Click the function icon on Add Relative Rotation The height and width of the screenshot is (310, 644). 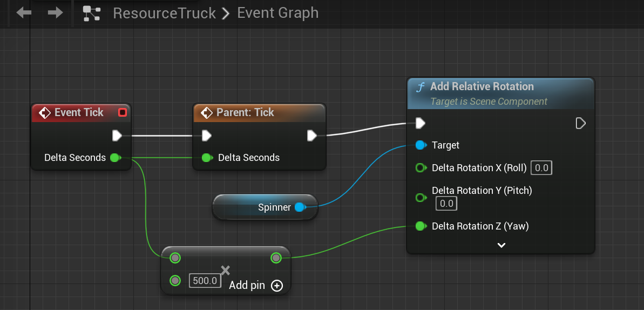pyautogui.click(x=420, y=87)
